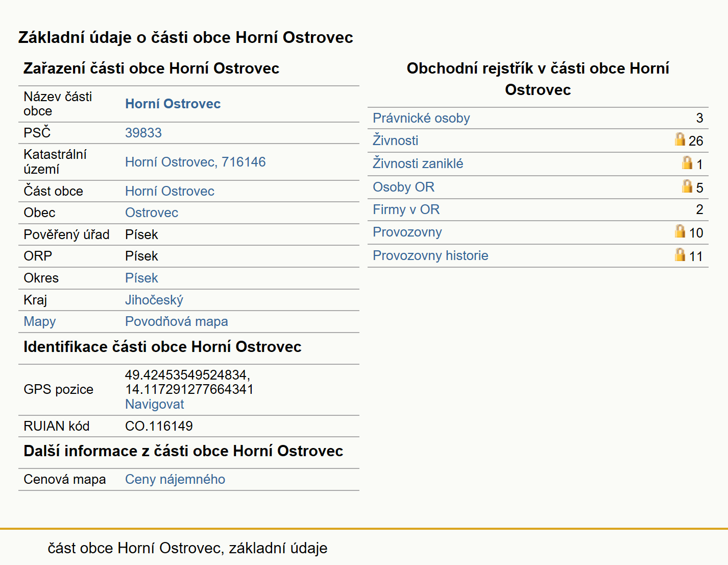Open the Jihočeský region link

tap(154, 300)
